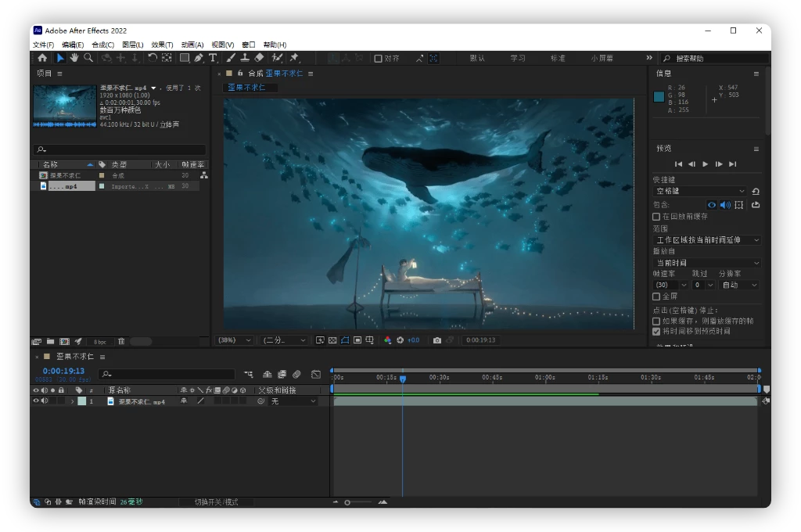Select the Puppet Pin tool
Image resolution: width=801 pixels, height=532 pixels.
294,58
